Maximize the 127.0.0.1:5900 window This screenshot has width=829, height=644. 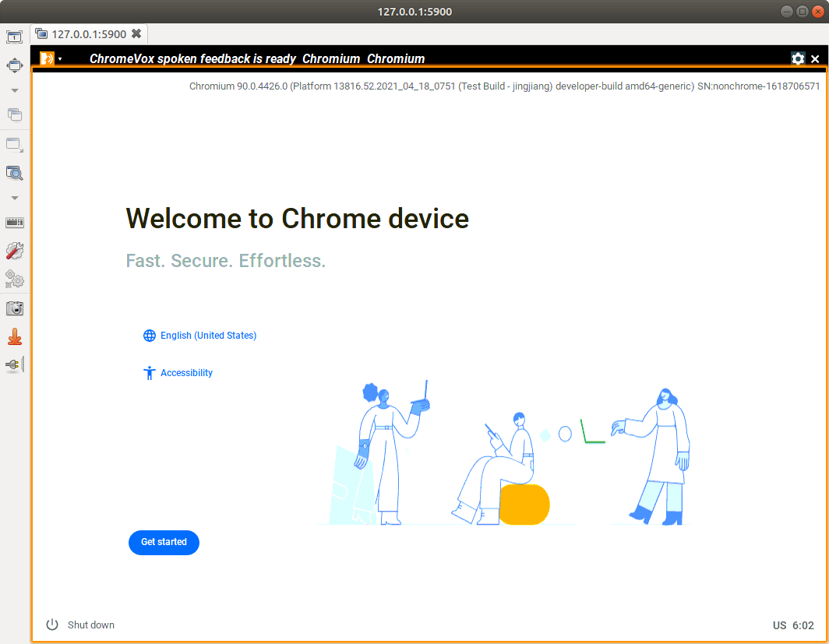click(802, 12)
